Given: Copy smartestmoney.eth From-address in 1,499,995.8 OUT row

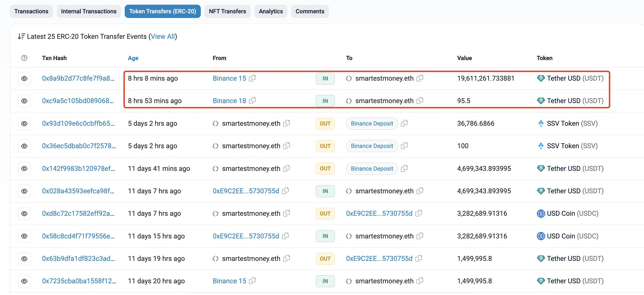Looking at the screenshot, I should [287, 258].
